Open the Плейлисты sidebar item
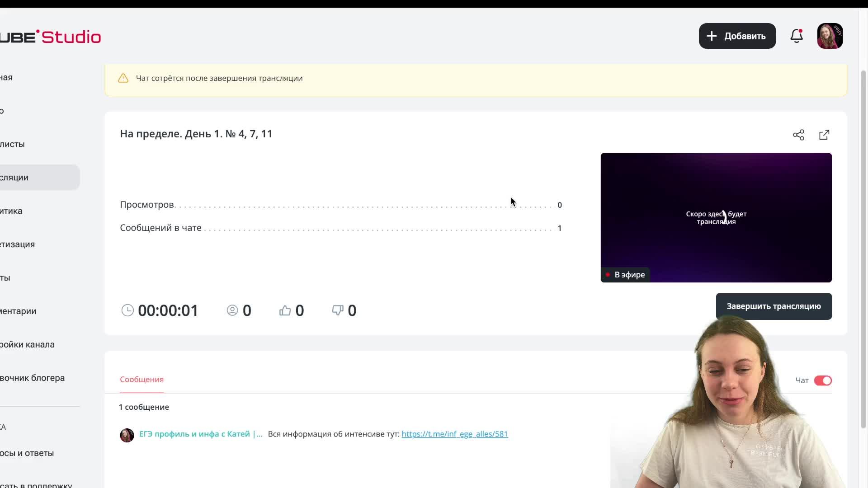This screenshot has height=488, width=868. pos(40,144)
